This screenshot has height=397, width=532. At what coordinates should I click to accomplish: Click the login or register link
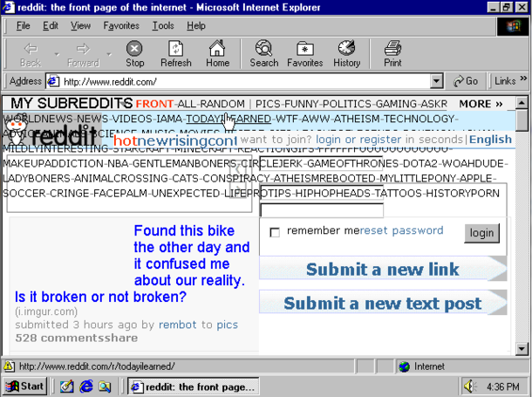(358, 140)
